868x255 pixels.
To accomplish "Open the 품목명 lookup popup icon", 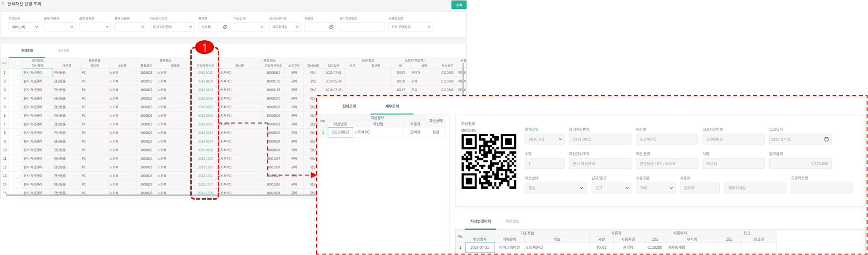I will click(225, 27).
